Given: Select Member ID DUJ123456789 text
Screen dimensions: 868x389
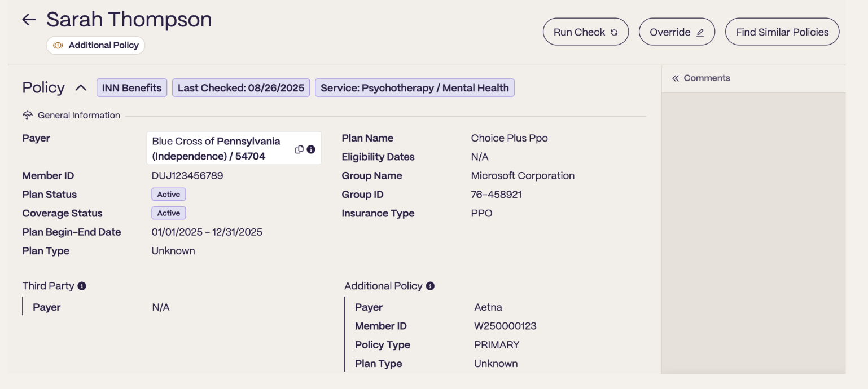Looking at the screenshot, I should point(187,176).
